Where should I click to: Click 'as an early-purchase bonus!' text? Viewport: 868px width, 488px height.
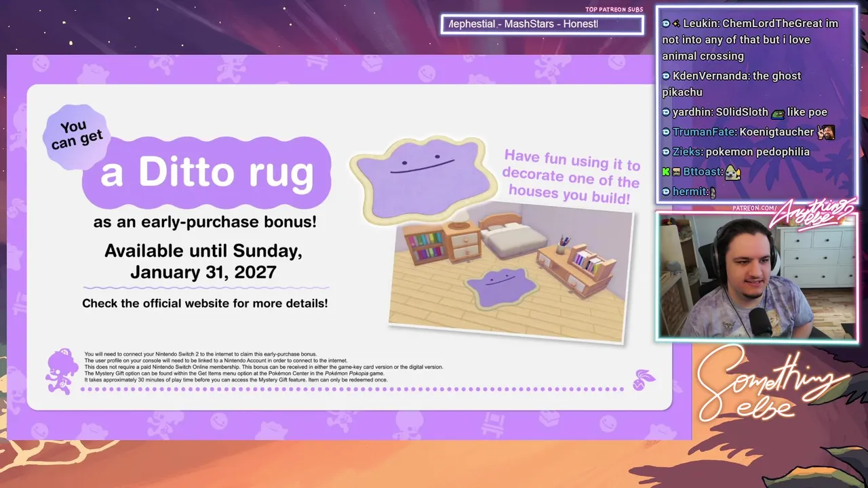click(x=205, y=222)
